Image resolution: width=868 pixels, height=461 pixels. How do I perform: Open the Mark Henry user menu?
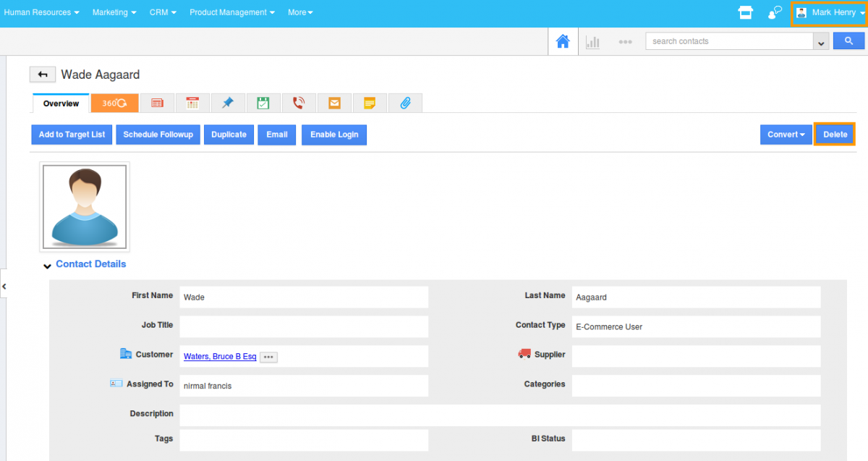830,13
